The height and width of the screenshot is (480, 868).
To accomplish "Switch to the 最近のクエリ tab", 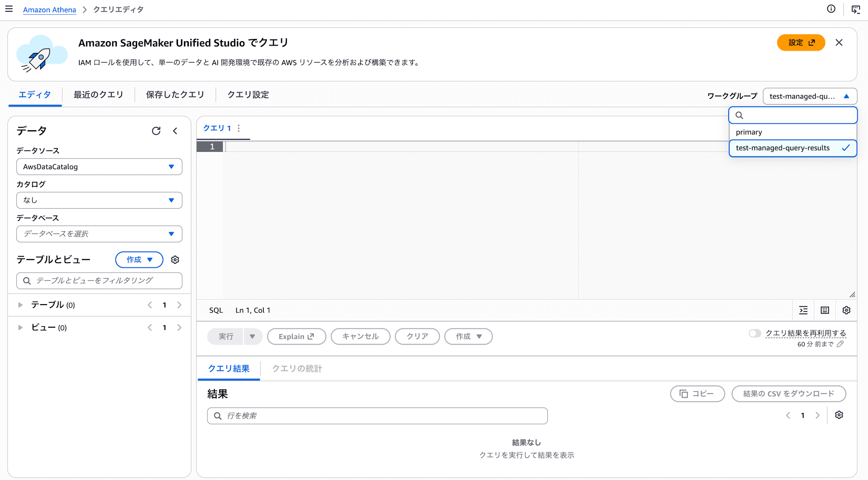I will point(99,95).
